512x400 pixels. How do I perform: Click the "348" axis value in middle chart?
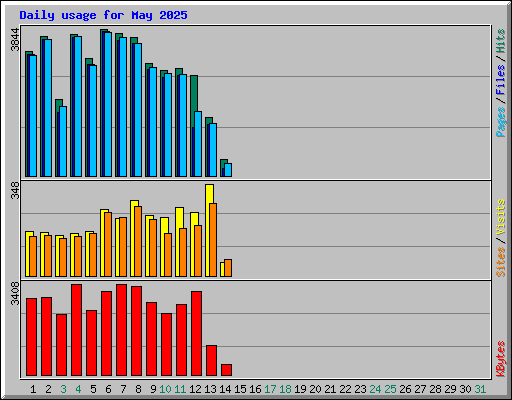15,190
